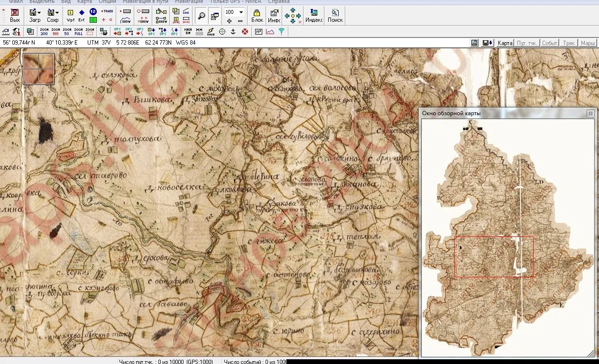Viewport: 599px width, 364px height.
Task: Open the Опции menu
Action: point(107,1)
